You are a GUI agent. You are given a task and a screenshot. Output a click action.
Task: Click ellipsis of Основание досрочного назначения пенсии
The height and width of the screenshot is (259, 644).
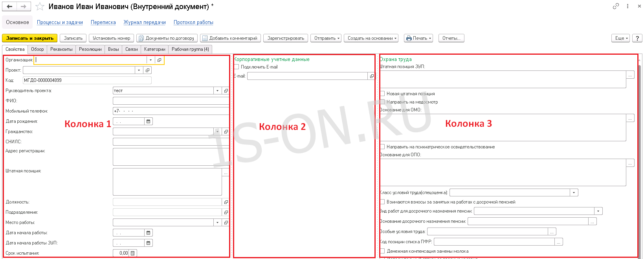click(593, 221)
